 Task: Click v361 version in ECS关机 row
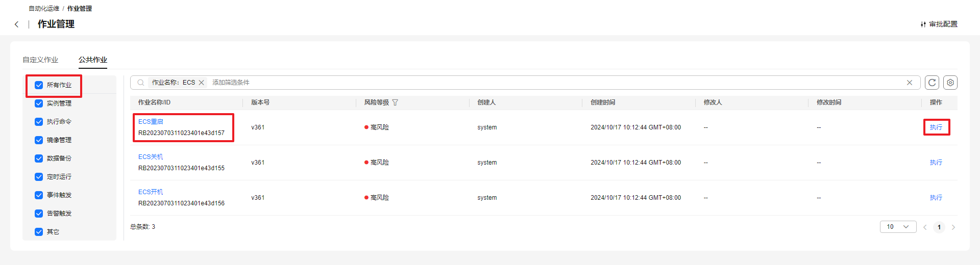click(x=258, y=163)
